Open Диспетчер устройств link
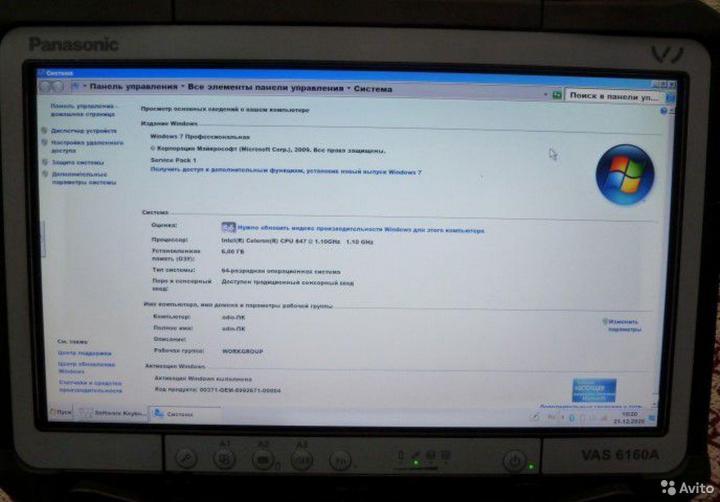The image size is (720, 502). [84, 131]
